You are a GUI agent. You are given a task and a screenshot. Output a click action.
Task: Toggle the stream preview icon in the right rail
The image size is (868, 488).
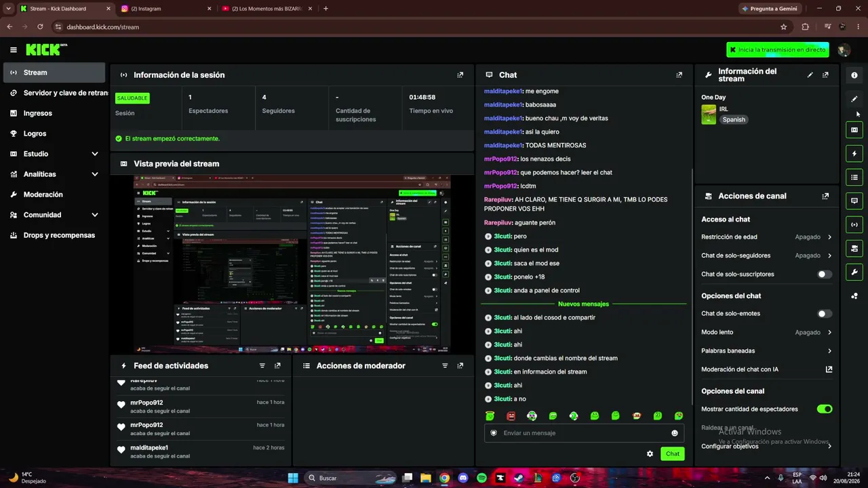(x=854, y=130)
